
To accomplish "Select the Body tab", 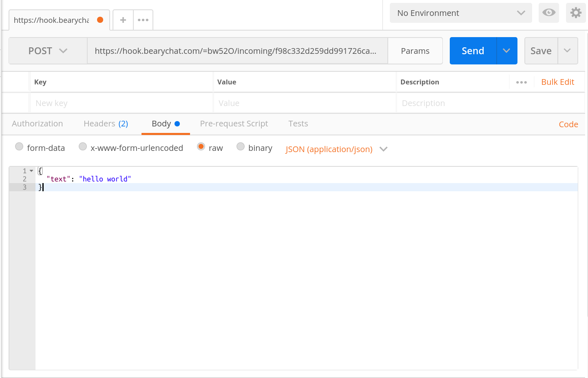I will click(x=166, y=124).
